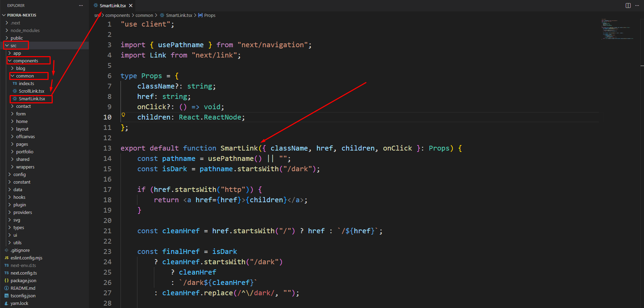
Task: Click the breadcrumb 'common' segment
Action: [x=144, y=15]
